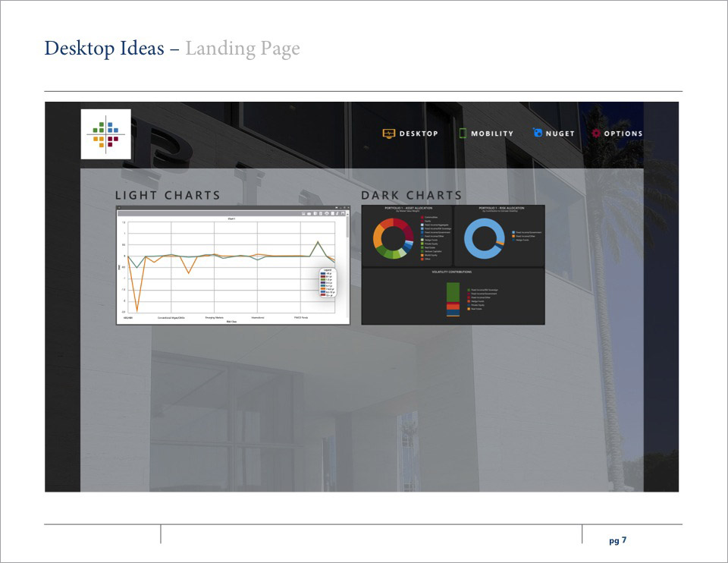Click the green Mobility phone icon
Viewport: 728px width, 563px height.
[x=463, y=134]
